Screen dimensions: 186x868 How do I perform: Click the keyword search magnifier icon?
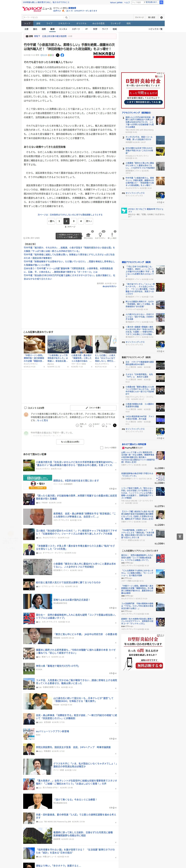click(66, 18)
